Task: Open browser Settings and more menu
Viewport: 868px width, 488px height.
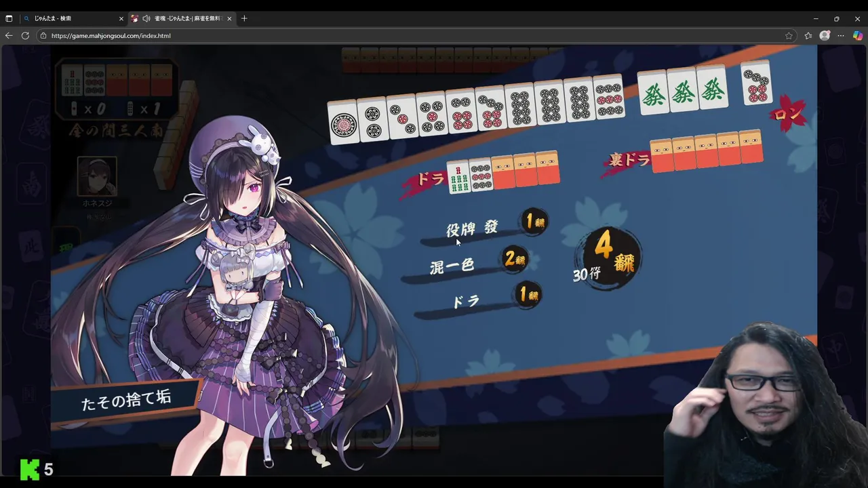Action: pos(841,35)
